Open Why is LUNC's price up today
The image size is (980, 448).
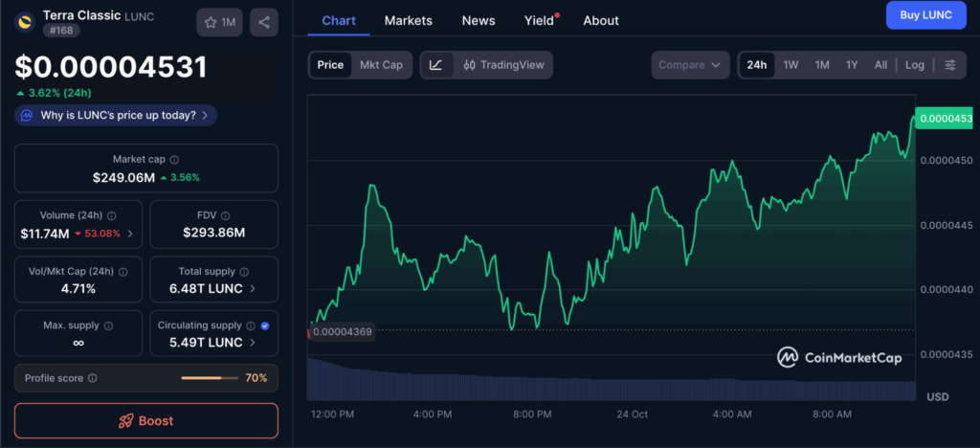[117, 116]
